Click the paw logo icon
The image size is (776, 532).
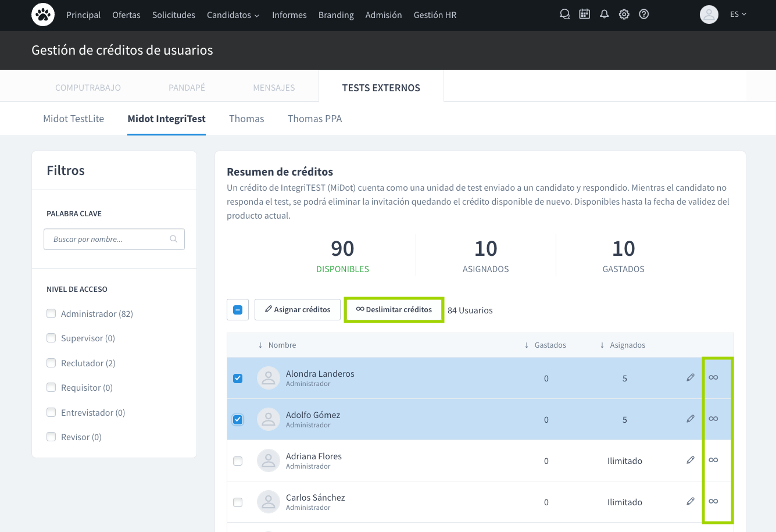pos(43,15)
